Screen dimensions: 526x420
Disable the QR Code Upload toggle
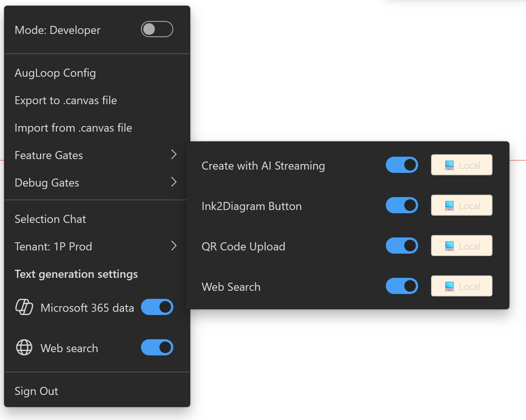pos(402,246)
